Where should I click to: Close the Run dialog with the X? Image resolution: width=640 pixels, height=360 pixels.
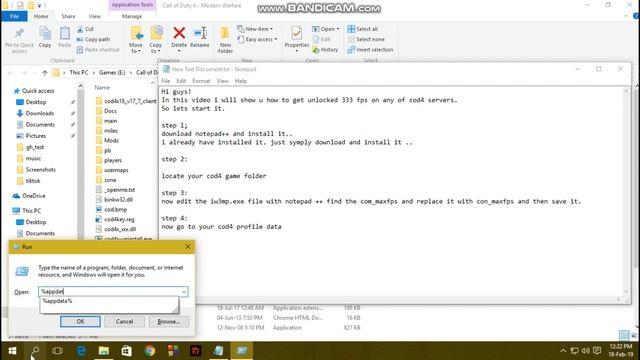188,247
